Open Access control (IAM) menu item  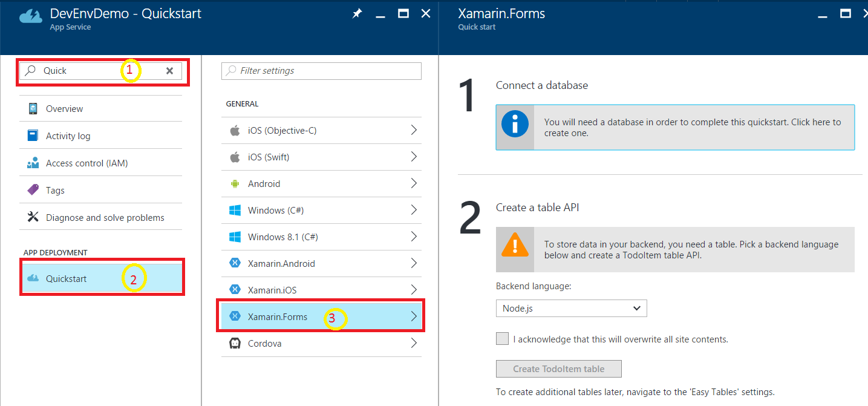(101, 163)
